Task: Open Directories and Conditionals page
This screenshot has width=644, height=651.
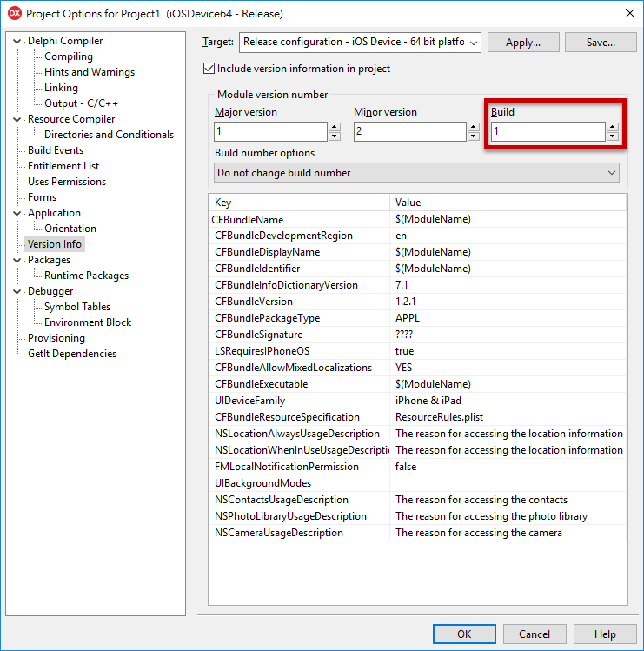Action: pos(109,135)
